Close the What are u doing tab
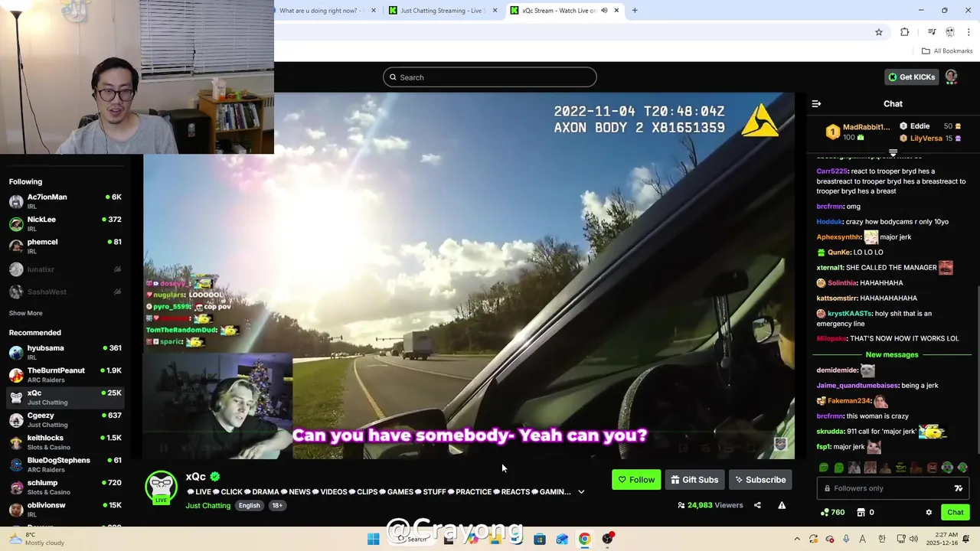Viewport: 980px width, 551px height. (x=374, y=11)
